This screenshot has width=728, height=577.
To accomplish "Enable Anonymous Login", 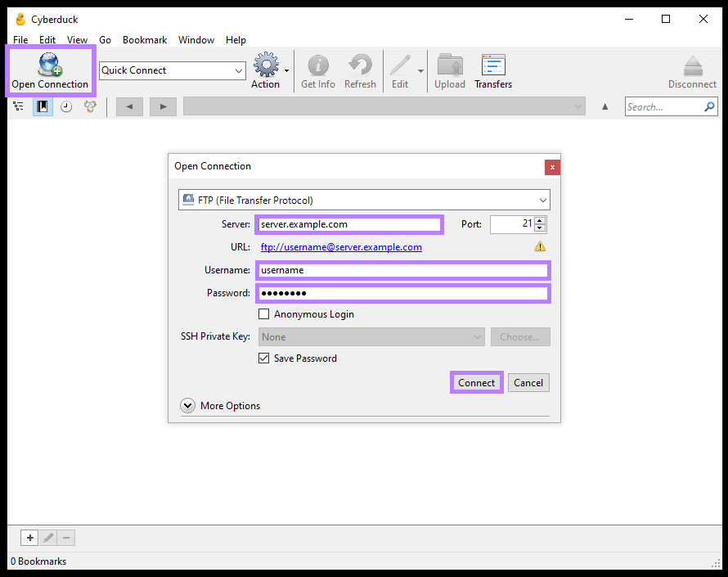I will click(263, 313).
